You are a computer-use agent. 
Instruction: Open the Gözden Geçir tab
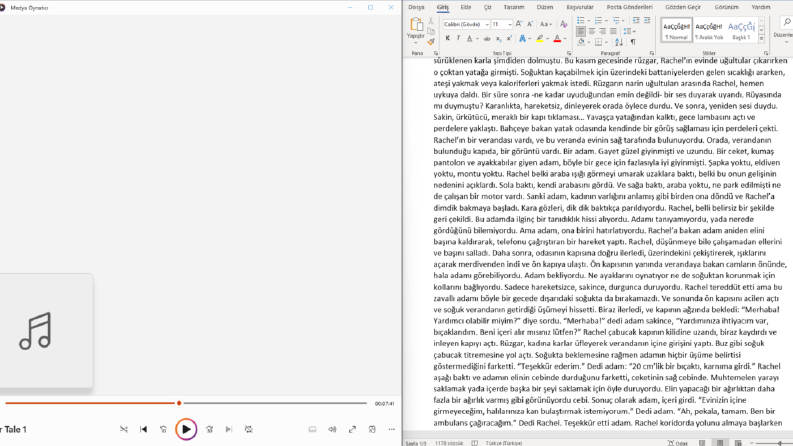click(683, 7)
